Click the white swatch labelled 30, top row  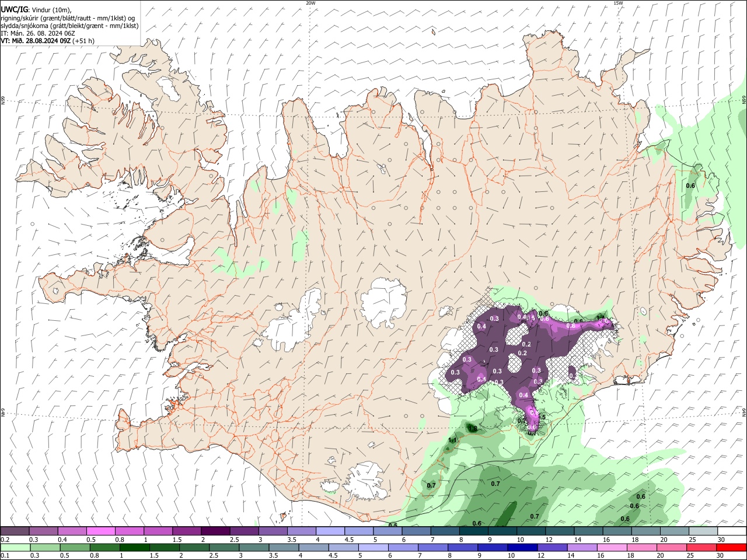[732, 531]
